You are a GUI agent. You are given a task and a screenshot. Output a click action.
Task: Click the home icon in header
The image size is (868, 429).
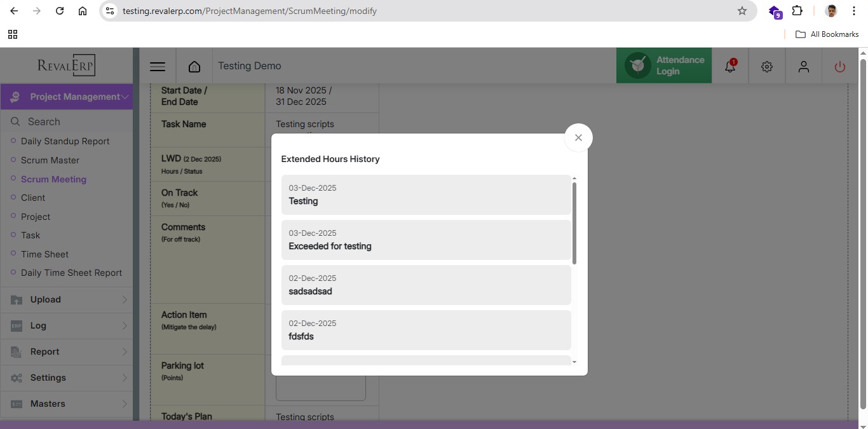point(194,66)
